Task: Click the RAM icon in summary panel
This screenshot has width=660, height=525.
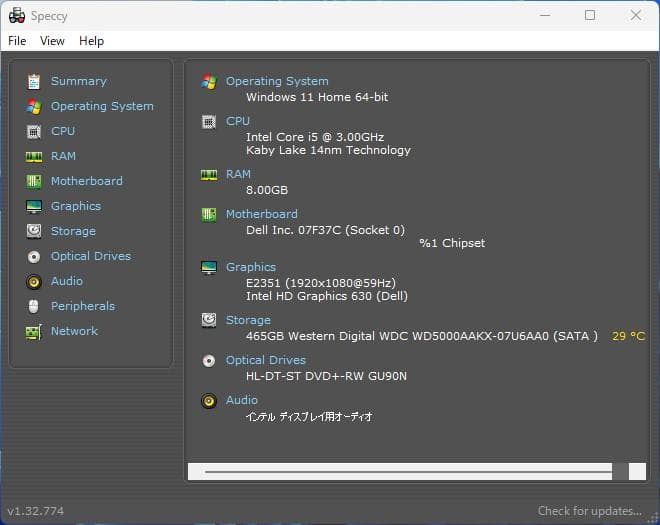Action: [209, 175]
